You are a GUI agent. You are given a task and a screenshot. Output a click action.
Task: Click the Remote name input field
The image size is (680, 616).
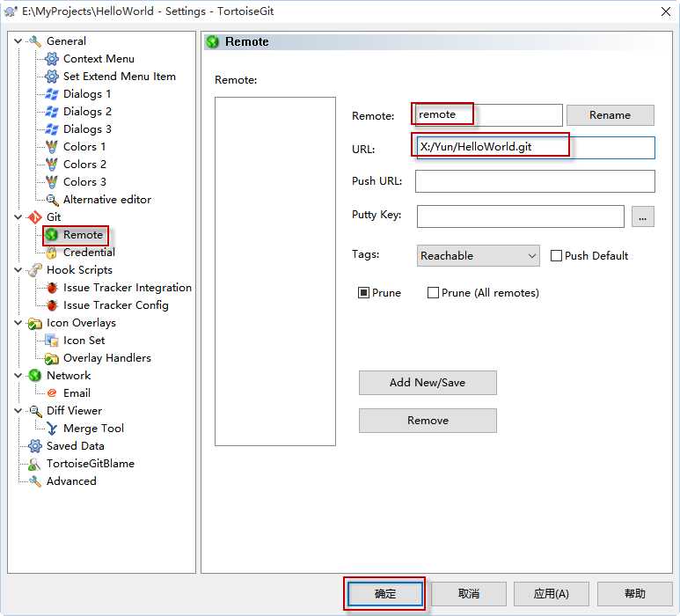pos(489,115)
